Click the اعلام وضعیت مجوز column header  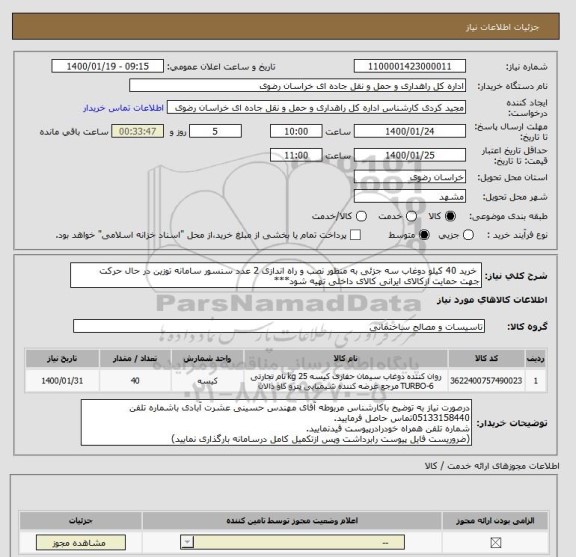click(292, 521)
